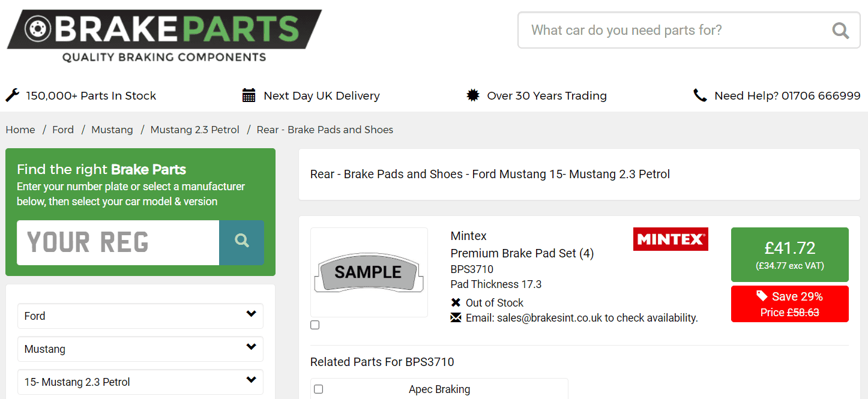Viewport: 868px width, 399px height.
Task: Focus the YOUR REG number plate field
Action: click(118, 242)
